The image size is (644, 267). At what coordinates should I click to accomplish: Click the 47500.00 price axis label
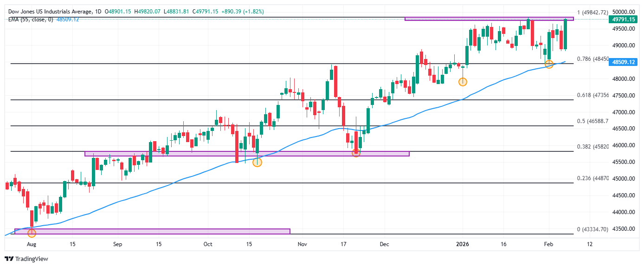pos(624,96)
